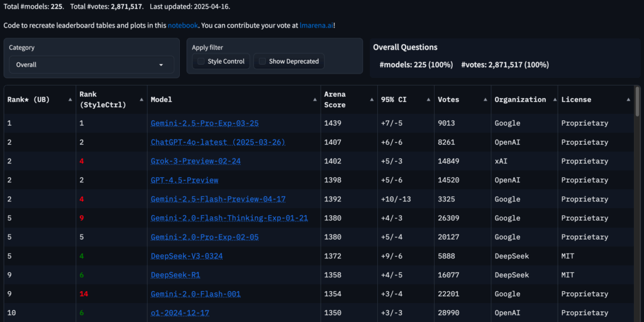Sort by the Model column arrow
The image size is (644, 322).
[315, 100]
